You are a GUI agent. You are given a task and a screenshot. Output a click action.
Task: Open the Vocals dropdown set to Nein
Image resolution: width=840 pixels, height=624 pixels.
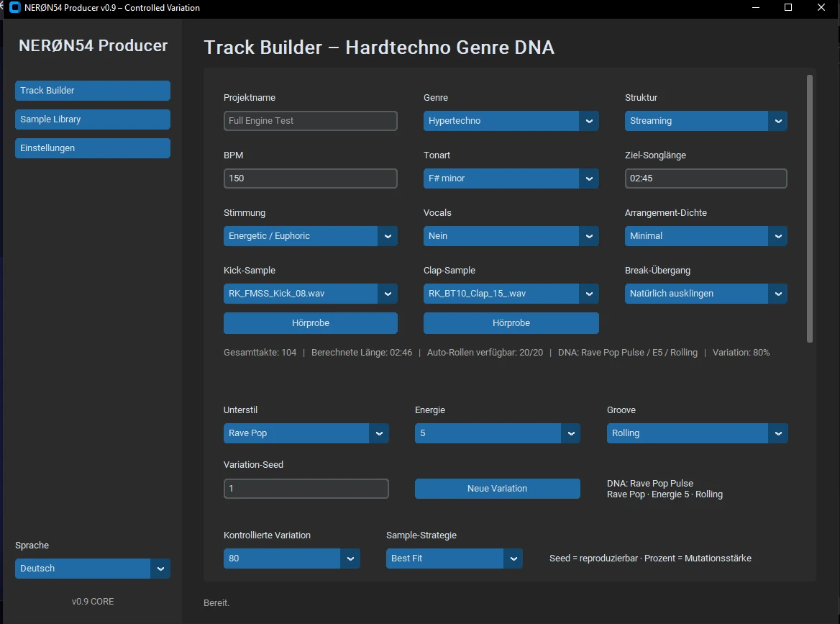(511, 236)
